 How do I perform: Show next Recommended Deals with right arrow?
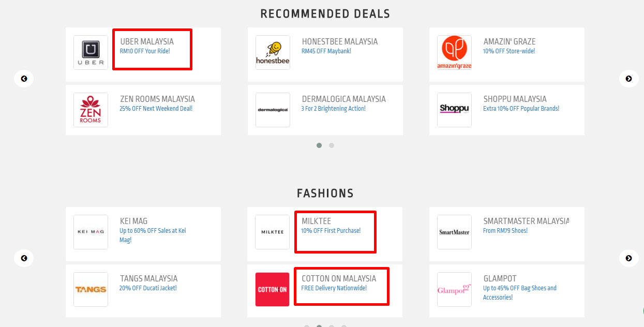click(x=628, y=79)
